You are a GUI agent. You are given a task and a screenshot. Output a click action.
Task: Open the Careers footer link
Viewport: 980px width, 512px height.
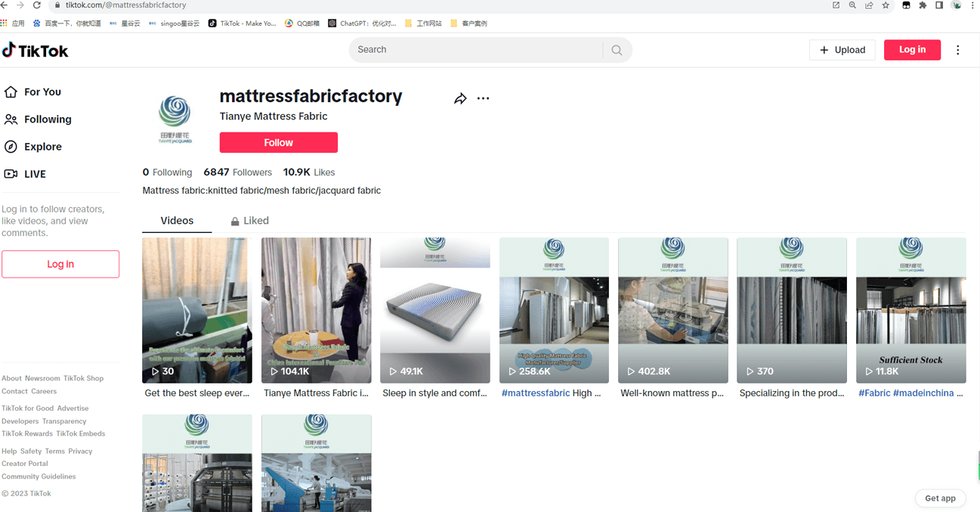[x=44, y=391]
